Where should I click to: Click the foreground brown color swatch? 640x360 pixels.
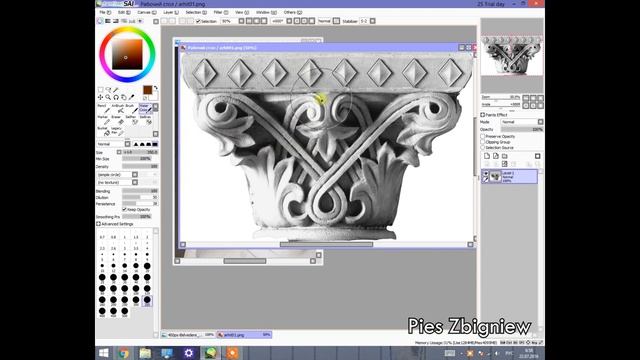148,90
